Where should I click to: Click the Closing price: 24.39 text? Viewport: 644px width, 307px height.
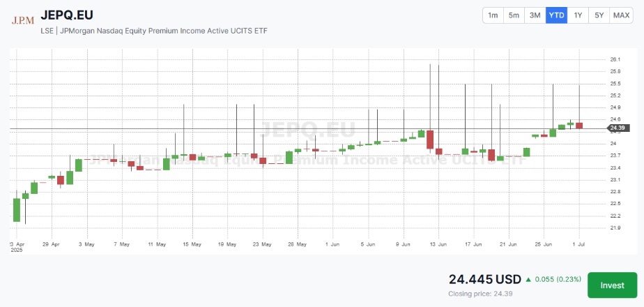[480, 294]
